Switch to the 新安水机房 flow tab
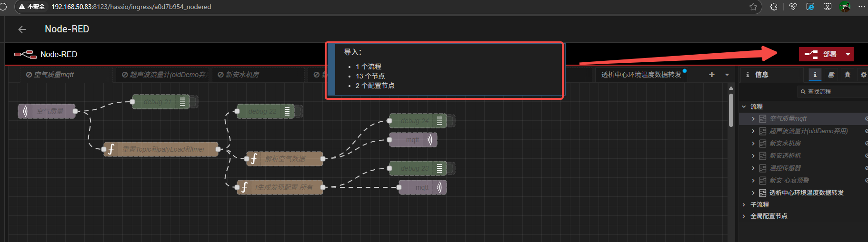This screenshot has width=868, height=242. (x=242, y=75)
